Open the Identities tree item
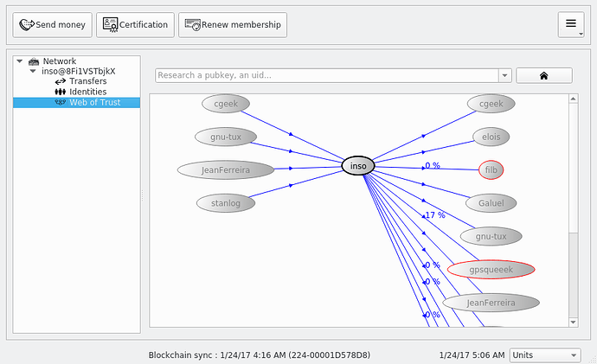The width and height of the screenshot is (597, 364). click(88, 92)
